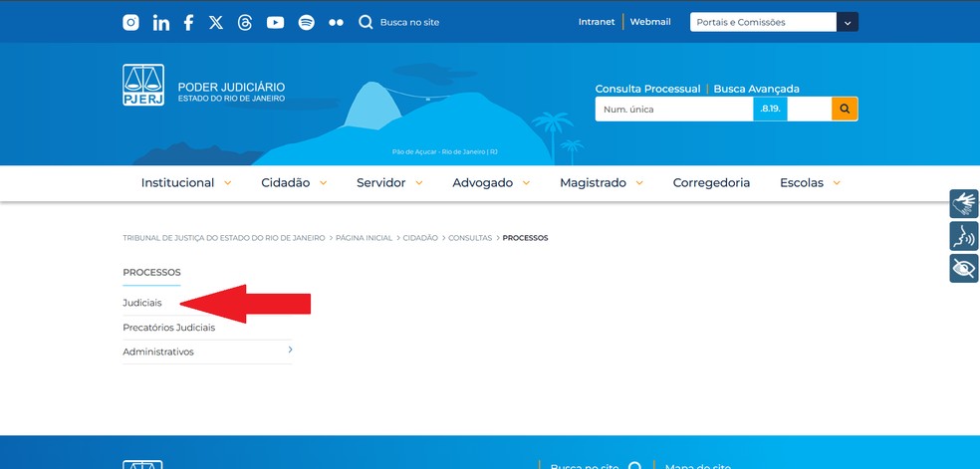Image resolution: width=980 pixels, height=469 pixels.
Task: Click the Poder Judiciário header title
Action: (231, 87)
